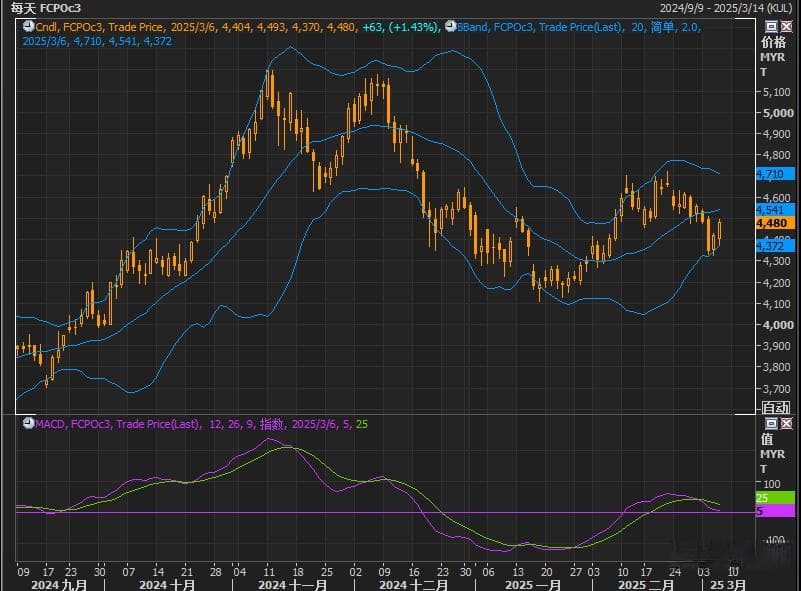Image resolution: width=801 pixels, height=591 pixels.
Task: Select the MACD, FCPOc3, Trade Price(Last) legend text
Action: tap(117, 424)
